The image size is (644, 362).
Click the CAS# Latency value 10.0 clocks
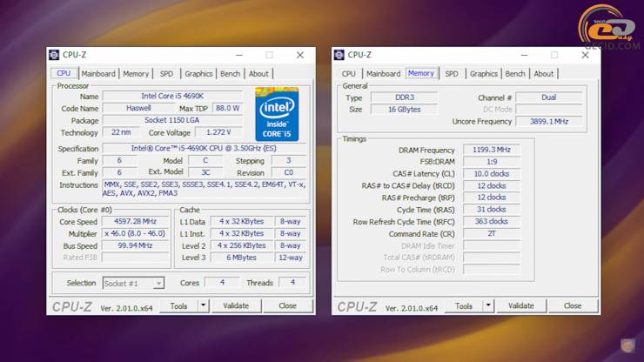[492, 173]
